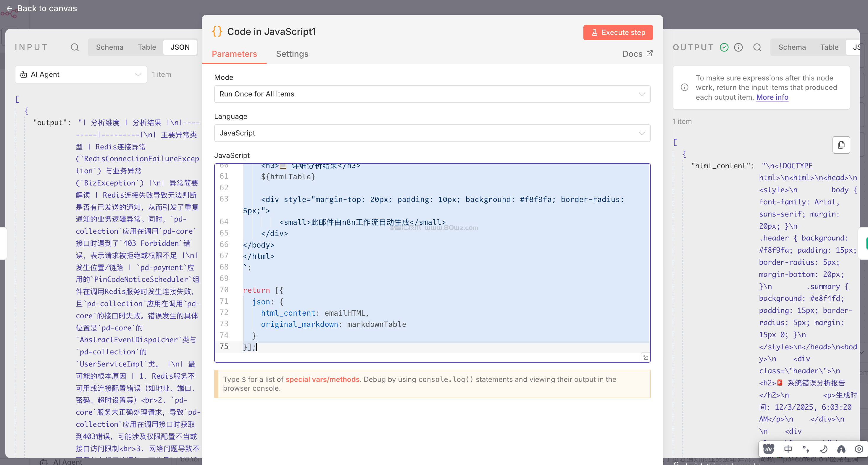Open the AI Agent input node dropdown

pos(81,75)
